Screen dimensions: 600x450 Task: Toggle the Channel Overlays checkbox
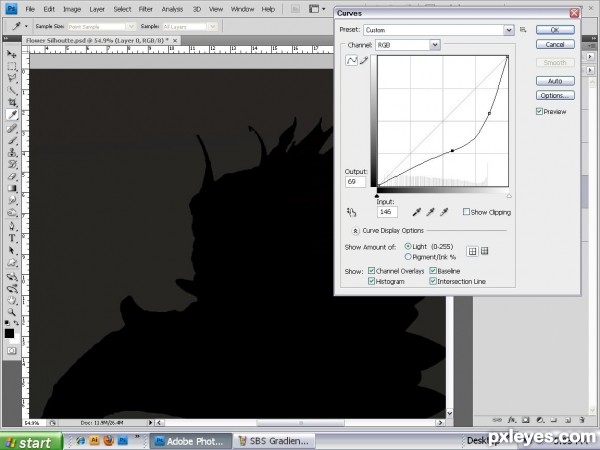(371, 271)
